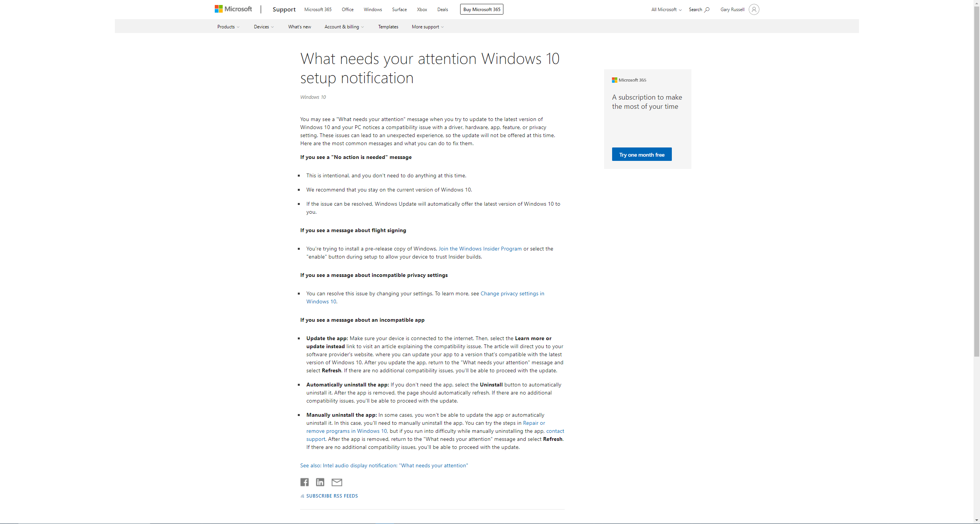980x524 pixels.
Task: Go to Office in top nav
Action: point(348,10)
